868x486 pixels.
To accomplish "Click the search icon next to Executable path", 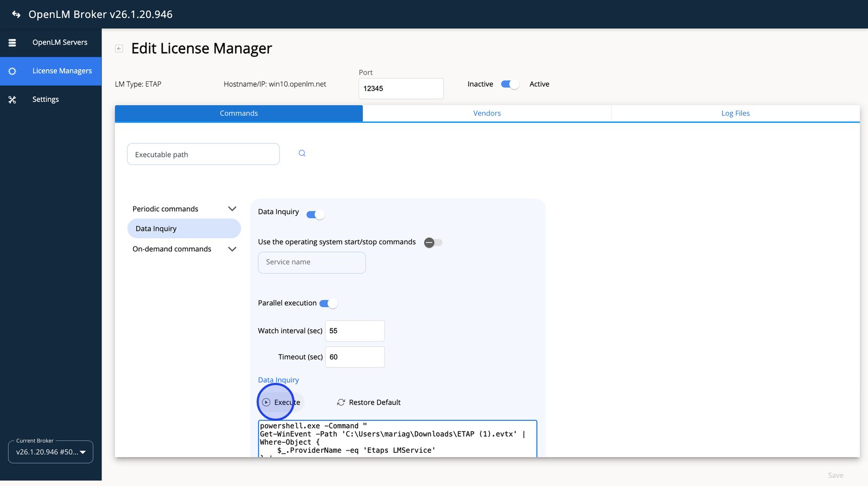I will click(x=302, y=153).
